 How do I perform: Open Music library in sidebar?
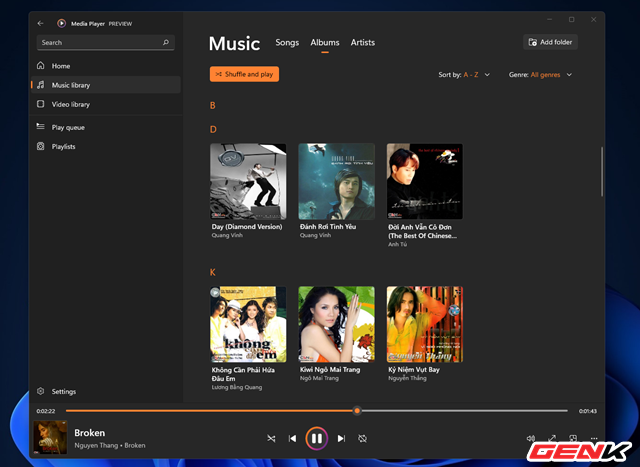pyautogui.click(x=106, y=85)
